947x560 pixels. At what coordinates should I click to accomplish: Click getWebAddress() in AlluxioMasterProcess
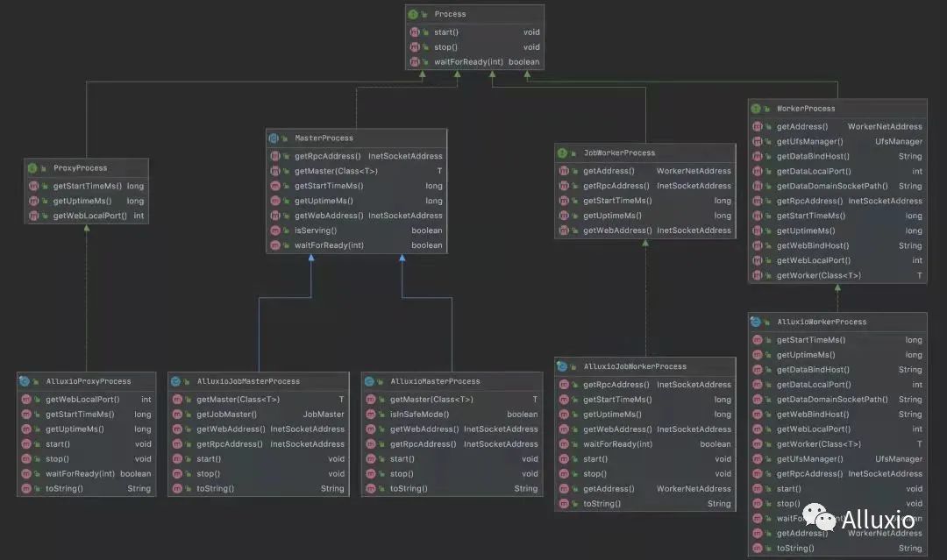[x=424, y=429]
